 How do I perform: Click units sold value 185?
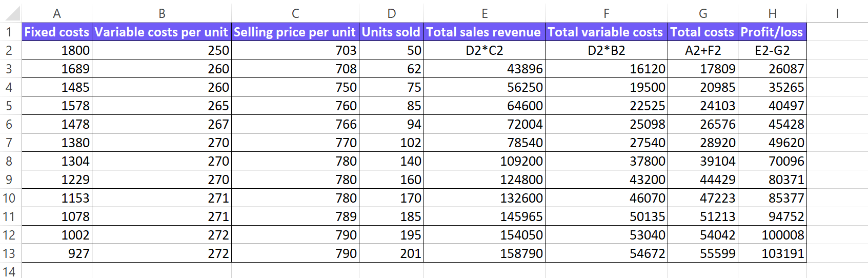coord(392,216)
